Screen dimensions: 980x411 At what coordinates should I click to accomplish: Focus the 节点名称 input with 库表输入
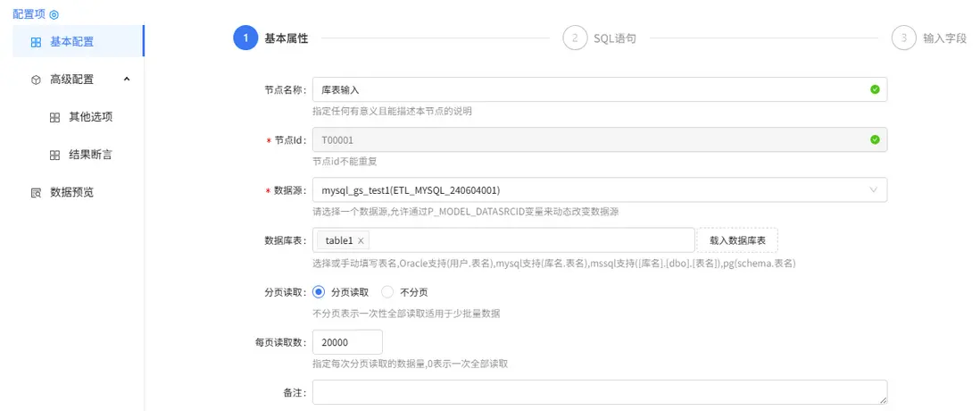pyautogui.click(x=600, y=89)
